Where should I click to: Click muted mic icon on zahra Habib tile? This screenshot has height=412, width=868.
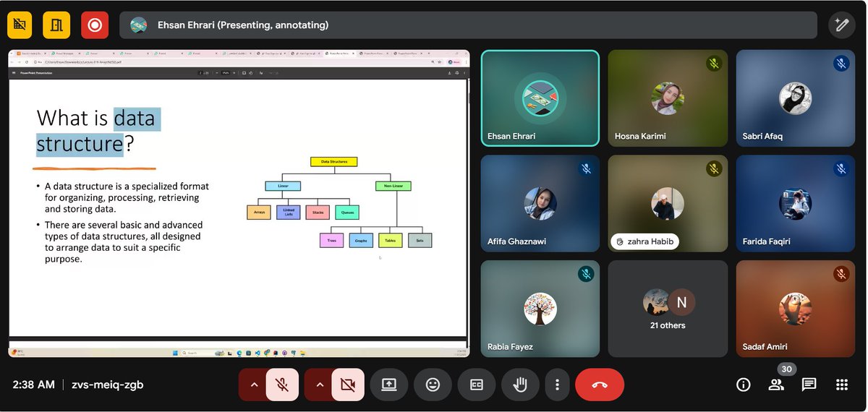coord(713,169)
